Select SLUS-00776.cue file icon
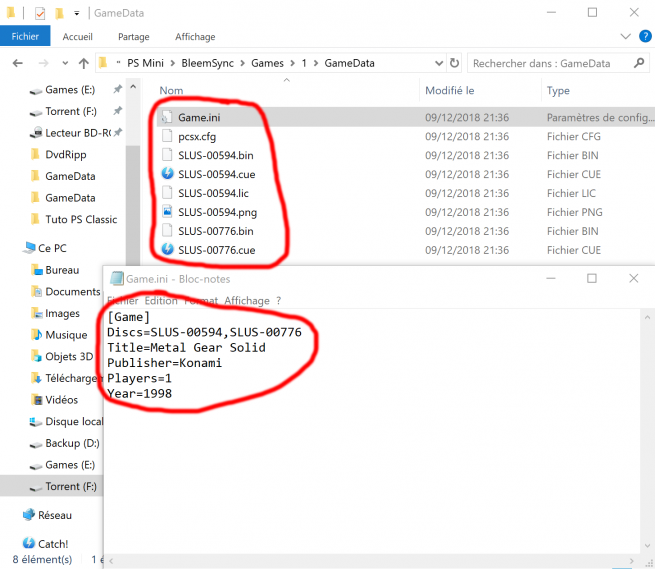Image resolution: width=655 pixels, height=569 pixels. pos(168,249)
